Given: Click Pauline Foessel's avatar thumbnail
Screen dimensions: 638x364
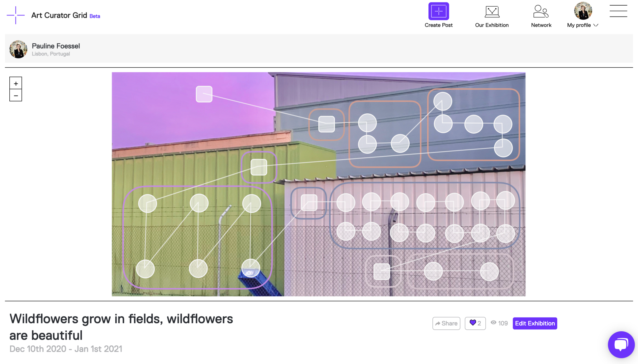Looking at the screenshot, I should pyautogui.click(x=18, y=49).
